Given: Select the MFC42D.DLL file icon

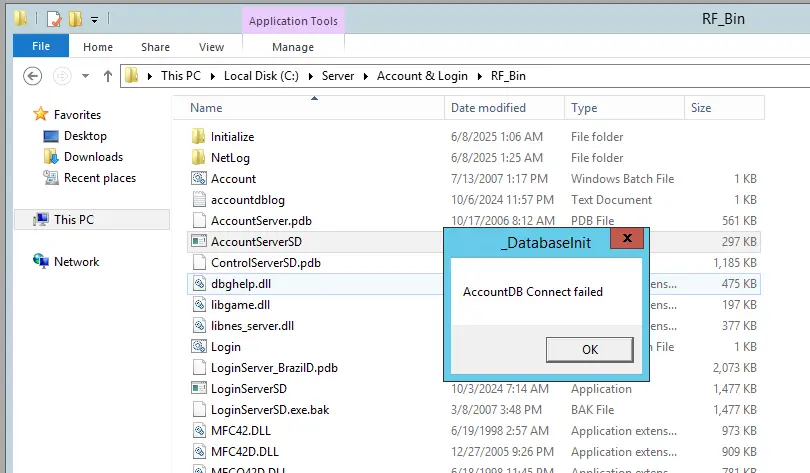Looking at the screenshot, I should click(199, 452).
